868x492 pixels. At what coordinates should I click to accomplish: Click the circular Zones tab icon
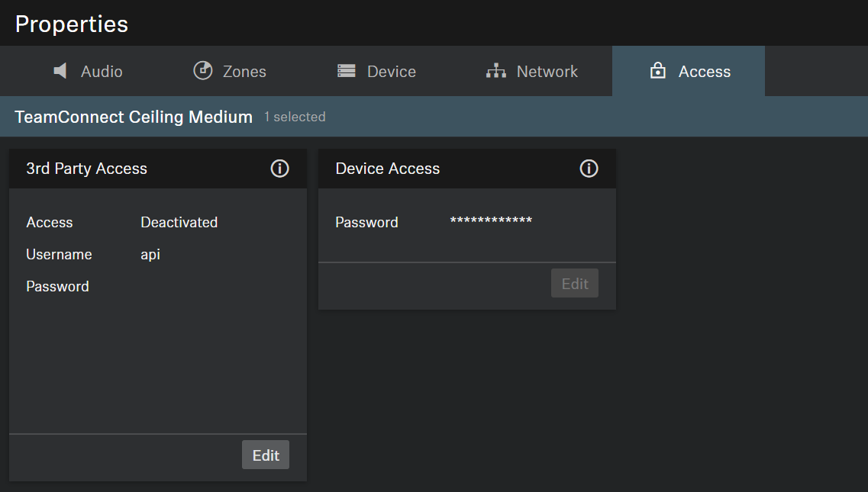202,71
